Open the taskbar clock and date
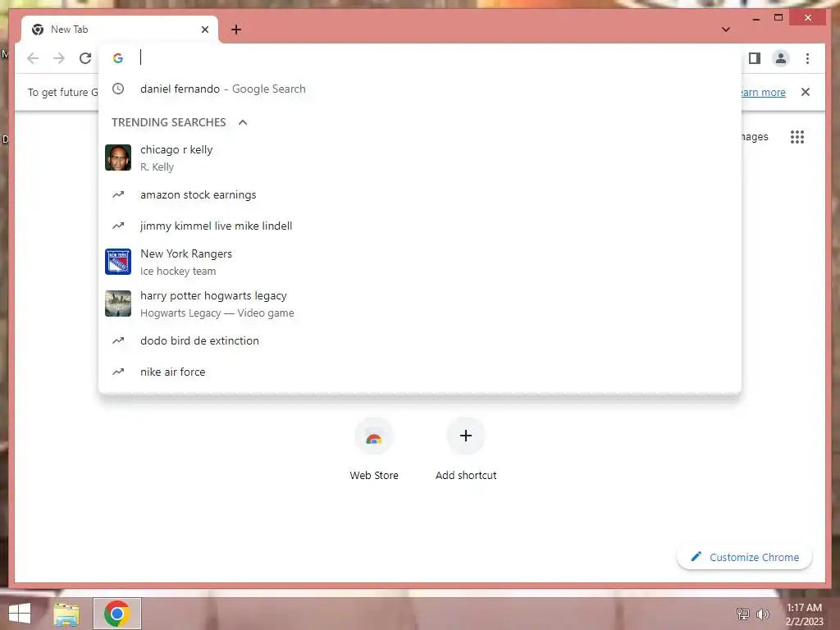 tap(804, 614)
